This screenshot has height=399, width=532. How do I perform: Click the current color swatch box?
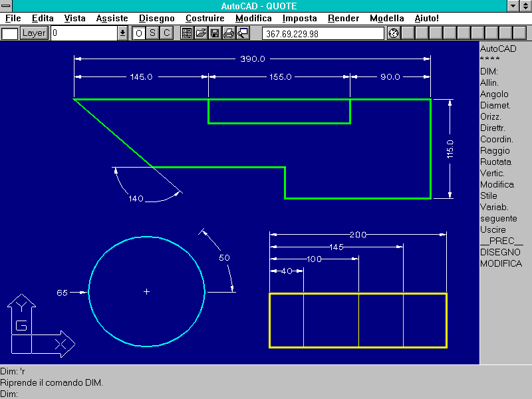click(9, 33)
